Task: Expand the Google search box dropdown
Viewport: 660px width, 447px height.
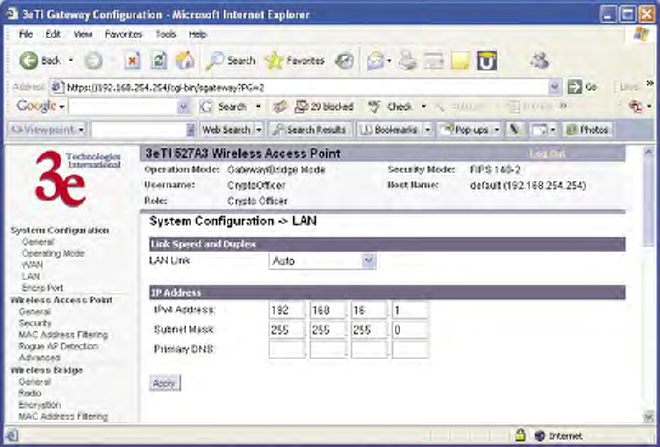Action: tap(184, 107)
